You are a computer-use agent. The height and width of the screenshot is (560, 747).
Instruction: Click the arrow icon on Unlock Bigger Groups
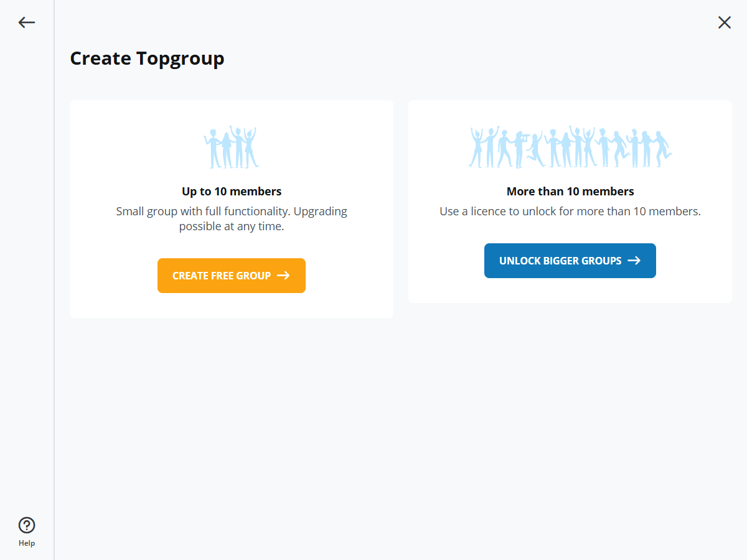coord(634,261)
